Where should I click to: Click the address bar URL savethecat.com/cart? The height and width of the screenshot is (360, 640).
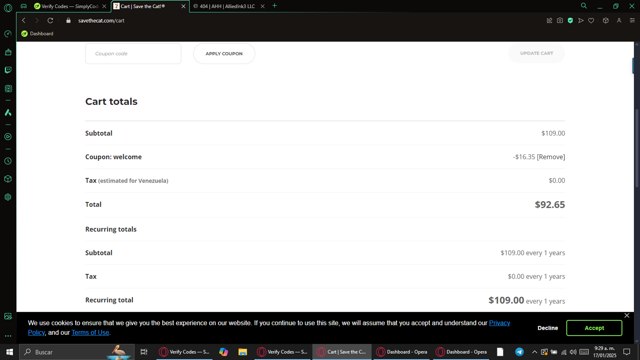coord(101,20)
